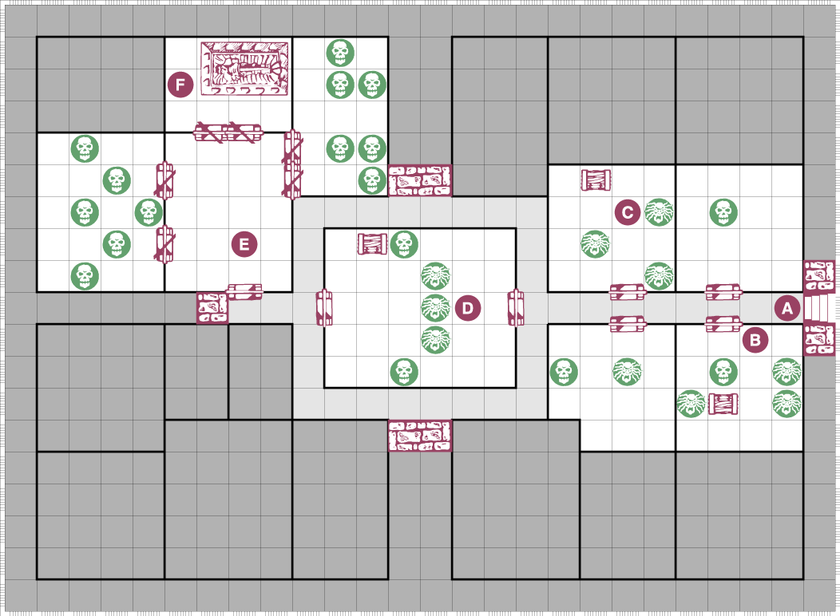Select the round marker labeled C
The image size is (840, 616).
tap(628, 212)
